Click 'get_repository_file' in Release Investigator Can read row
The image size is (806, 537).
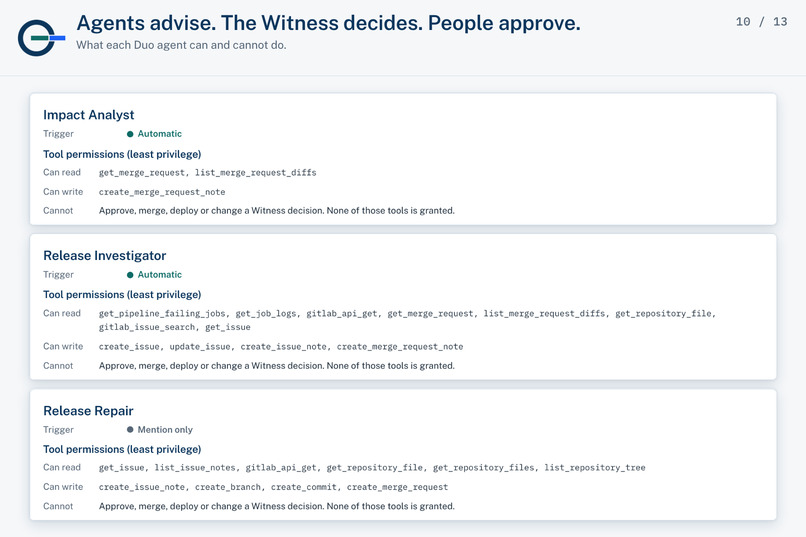664,313
